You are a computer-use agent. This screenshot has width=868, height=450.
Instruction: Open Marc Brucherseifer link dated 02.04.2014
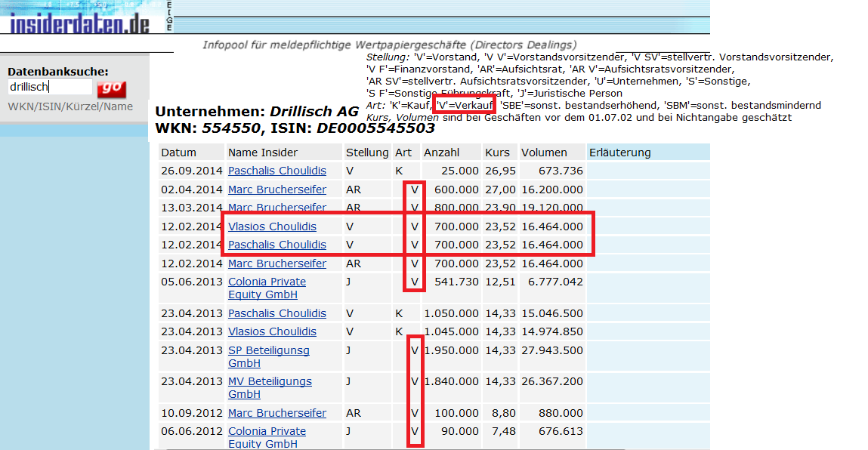[276, 190]
